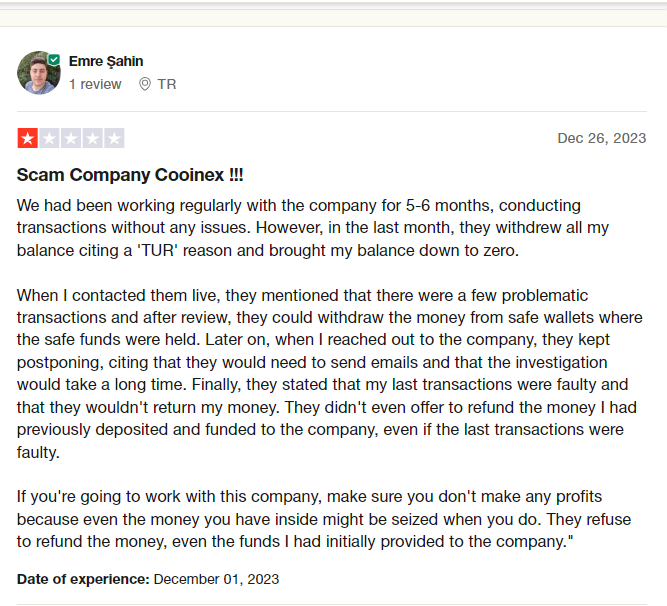Click the paragraph starting 'When I contacted them live'
The width and height of the screenshot is (667, 606).
click(x=330, y=374)
